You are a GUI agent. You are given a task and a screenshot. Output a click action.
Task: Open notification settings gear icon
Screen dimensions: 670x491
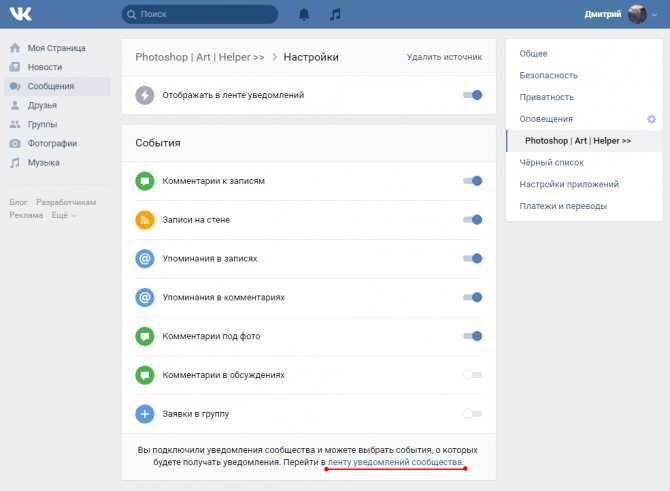click(651, 119)
